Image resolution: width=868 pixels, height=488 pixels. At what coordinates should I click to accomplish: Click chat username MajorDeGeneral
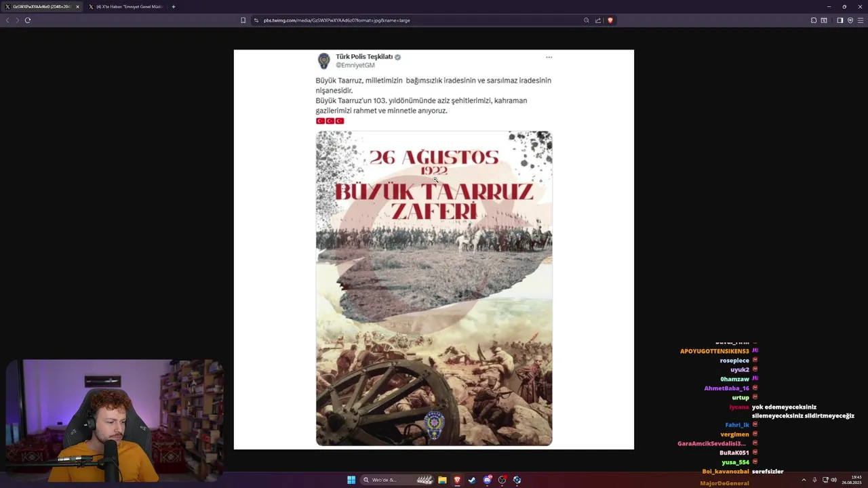click(x=724, y=483)
